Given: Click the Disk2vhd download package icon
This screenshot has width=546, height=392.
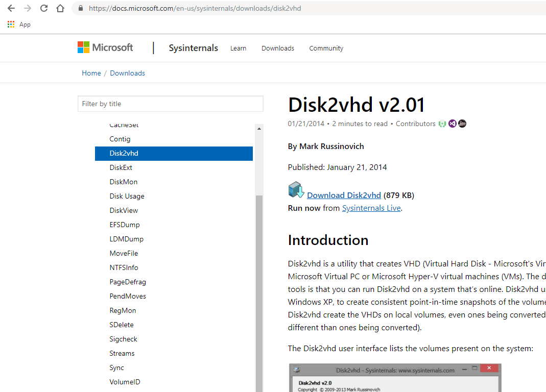Looking at the screenshot, I should [x=296, y=190].
